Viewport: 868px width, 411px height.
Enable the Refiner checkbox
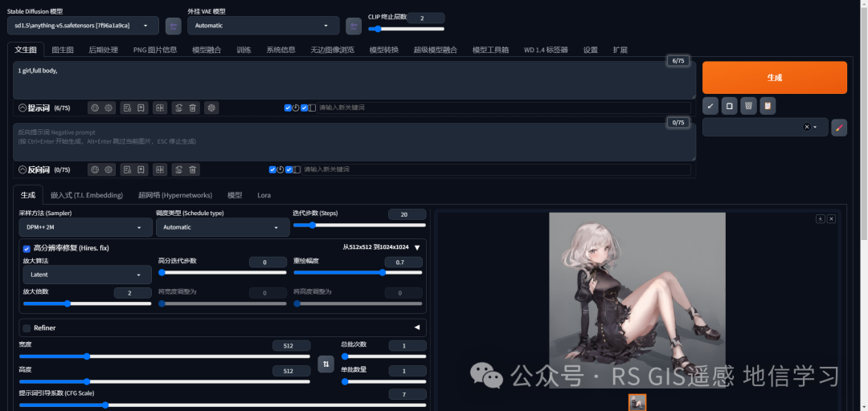27,328
